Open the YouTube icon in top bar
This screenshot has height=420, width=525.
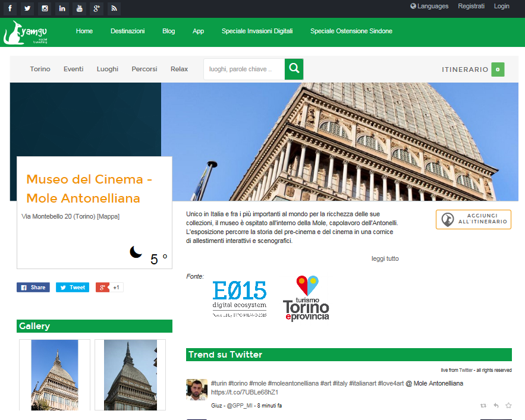pos(79,8)
